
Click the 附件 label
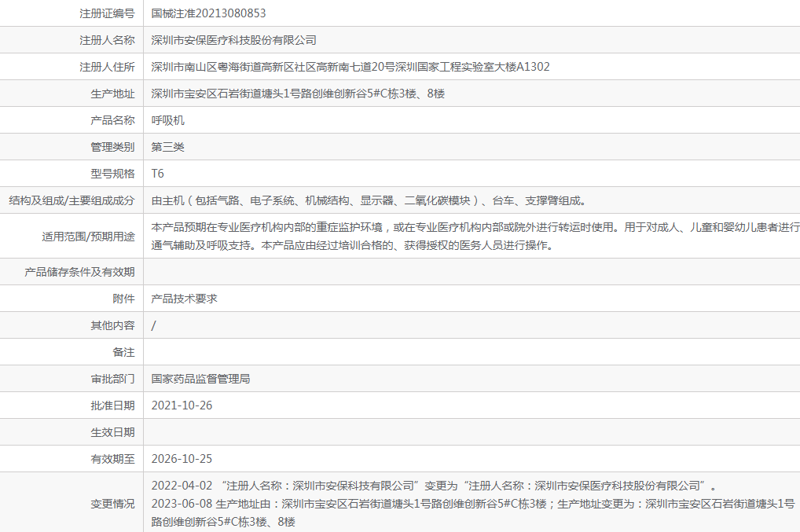124,299
